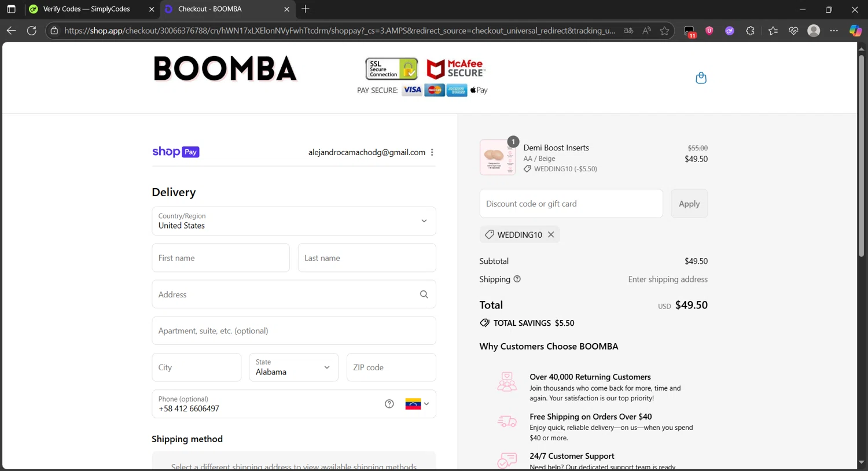Viewport: 868px width, 471px height.
Task: Click the McAfee Secure badge
Action: coord(456,69)
